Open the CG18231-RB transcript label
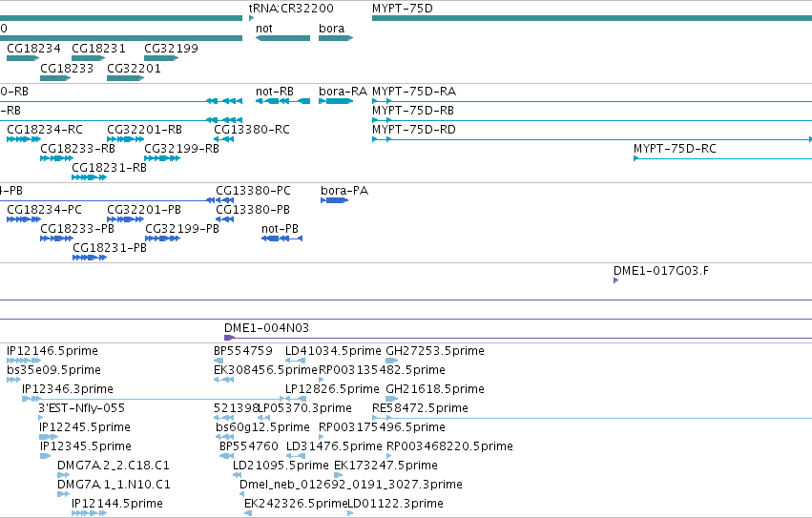The image size is (812, 518). (110, 168)
